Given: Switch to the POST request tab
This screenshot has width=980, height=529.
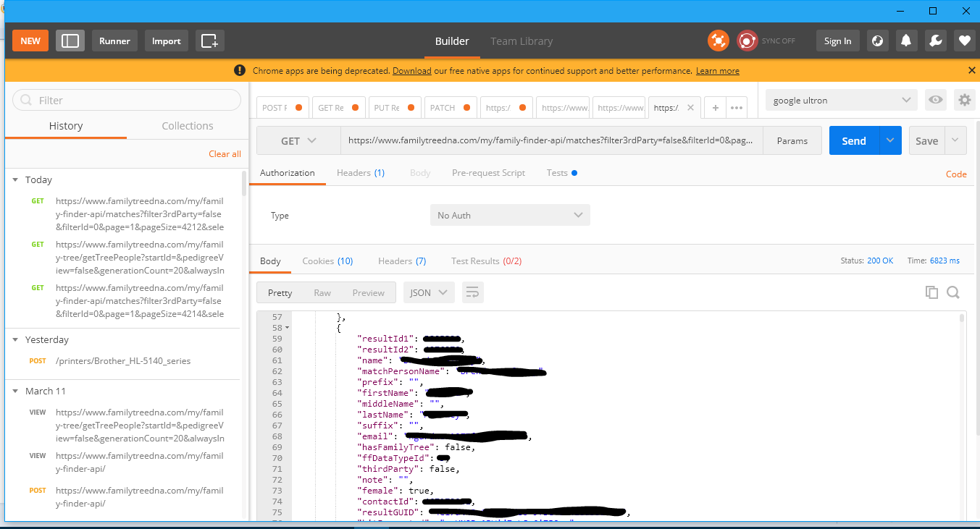Looking at the screenshot, I should point(282,108).
